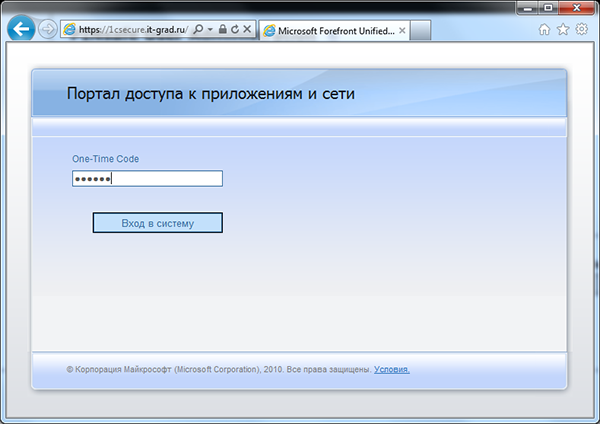Click the address bar URL 1csecure.it-grad.ru
This screenshot has height=424, width=600.
134,29
